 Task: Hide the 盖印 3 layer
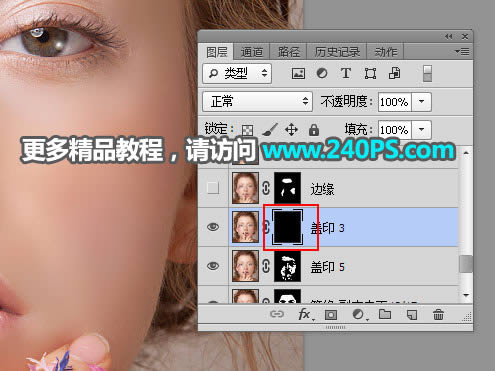click(213, 227)
